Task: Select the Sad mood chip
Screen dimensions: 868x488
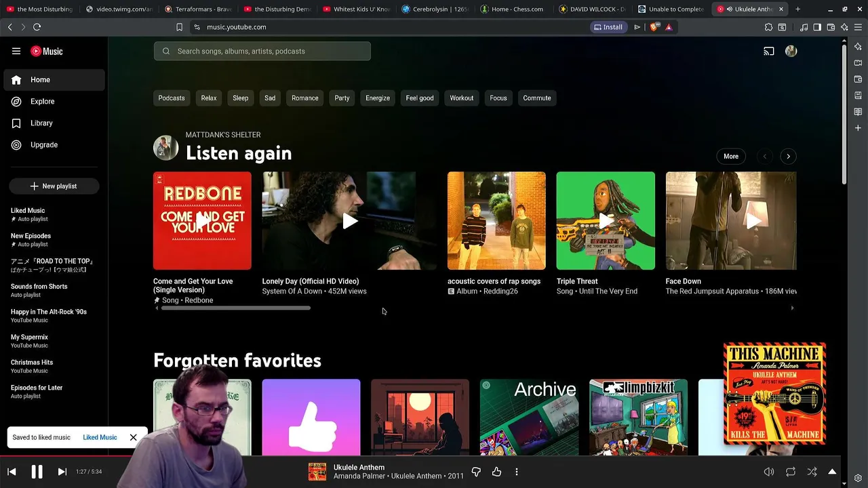Action: (270, 98)
